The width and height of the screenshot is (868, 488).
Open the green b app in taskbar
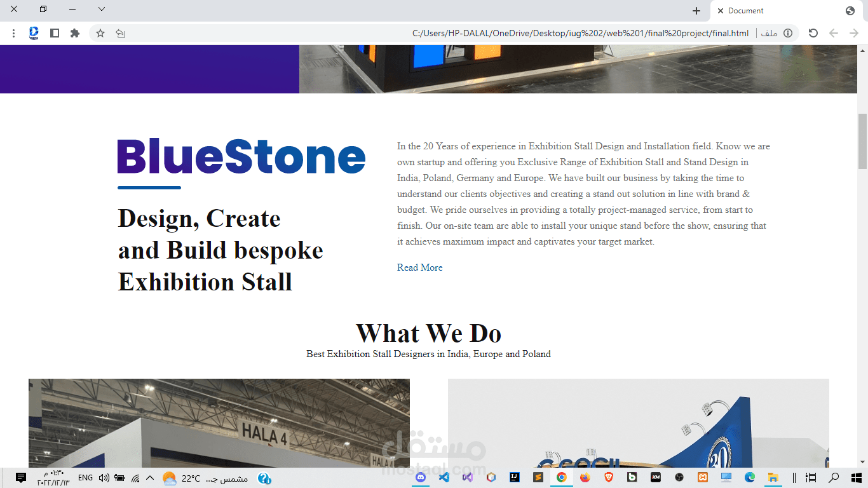pyautogui.click(x=632, y=477)
